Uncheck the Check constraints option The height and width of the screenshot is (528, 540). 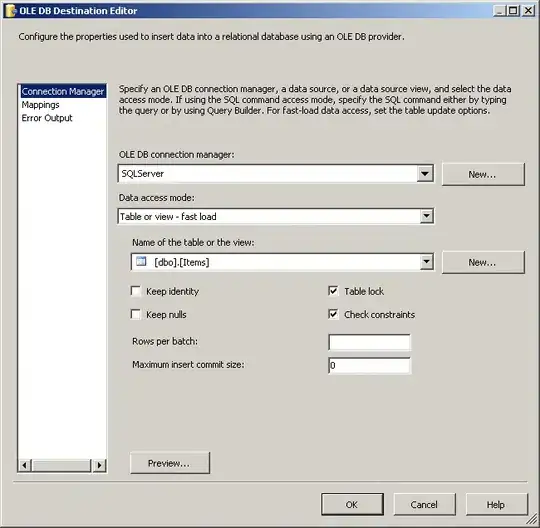tap(333, 314)
